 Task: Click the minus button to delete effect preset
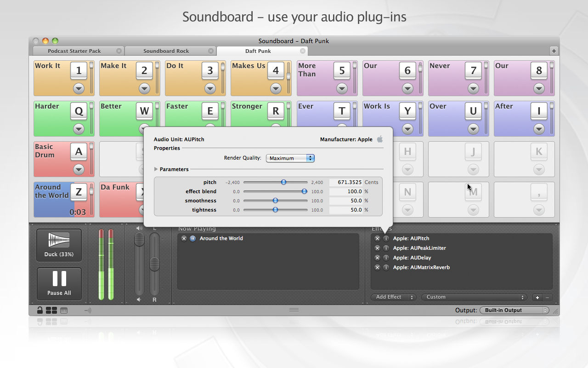coord(547,297)
